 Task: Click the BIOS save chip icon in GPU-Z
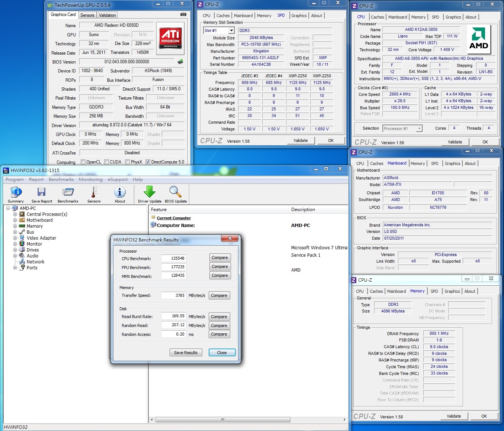click(x=180, y=62)
